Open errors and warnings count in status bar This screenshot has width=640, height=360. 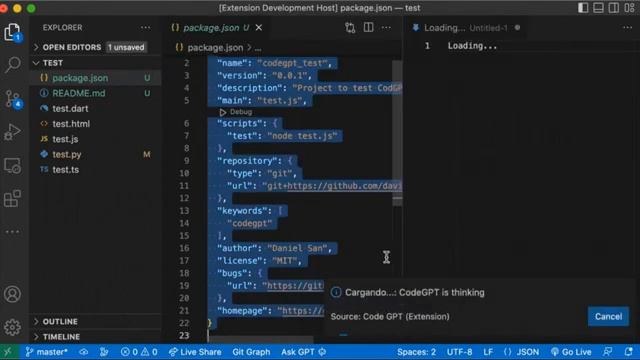[139, 352]
